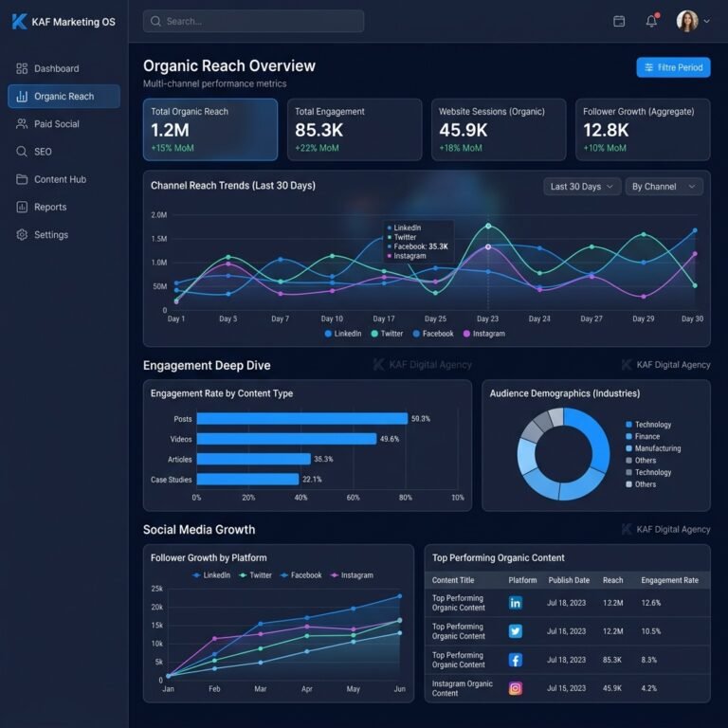Click the KAF logo icon

point(19,22)
